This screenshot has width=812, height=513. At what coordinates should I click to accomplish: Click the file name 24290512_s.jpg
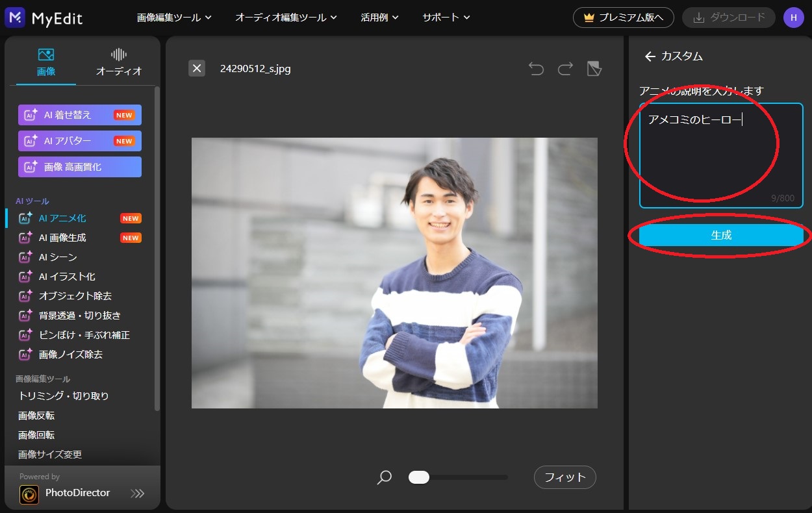255,69
